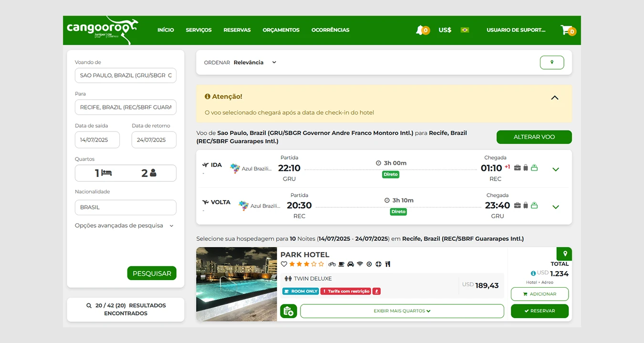Open the Park Hotel pool thumbnail
Viewport: 644px width, 343px height.
point(236,284)
